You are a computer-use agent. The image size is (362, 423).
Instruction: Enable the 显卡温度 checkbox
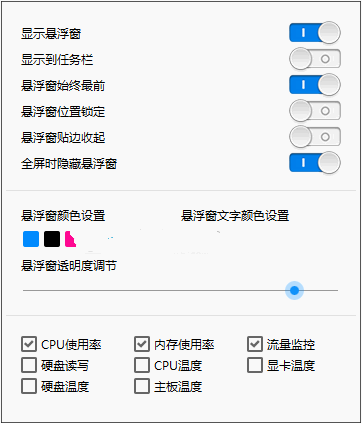pos(255,365)
